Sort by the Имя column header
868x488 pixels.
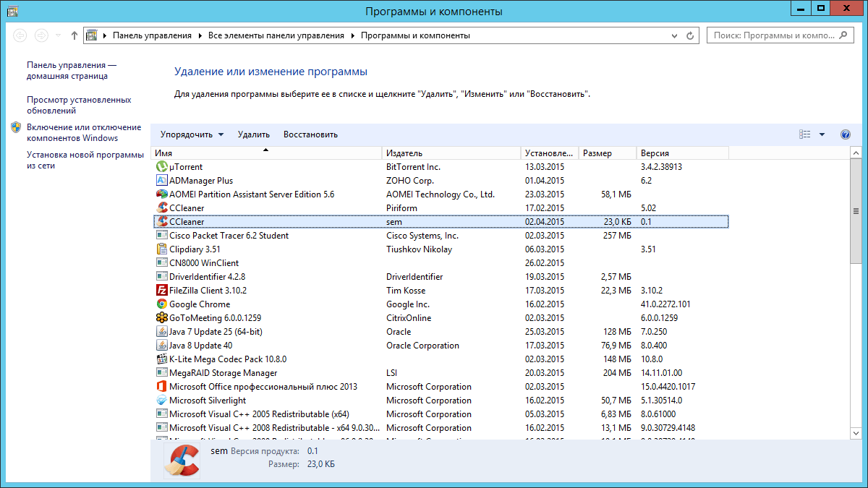click(x=266, y=153)
